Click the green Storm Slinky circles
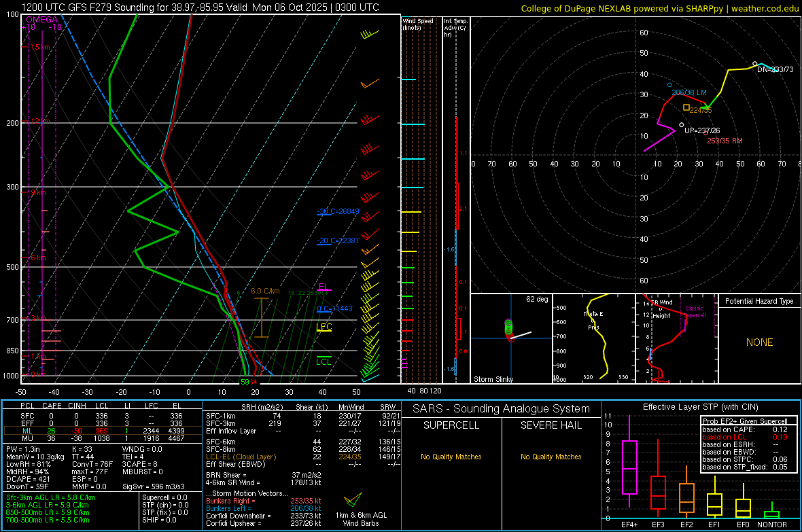The width and height of the screenshot is (802, 532). pos(508,326)
